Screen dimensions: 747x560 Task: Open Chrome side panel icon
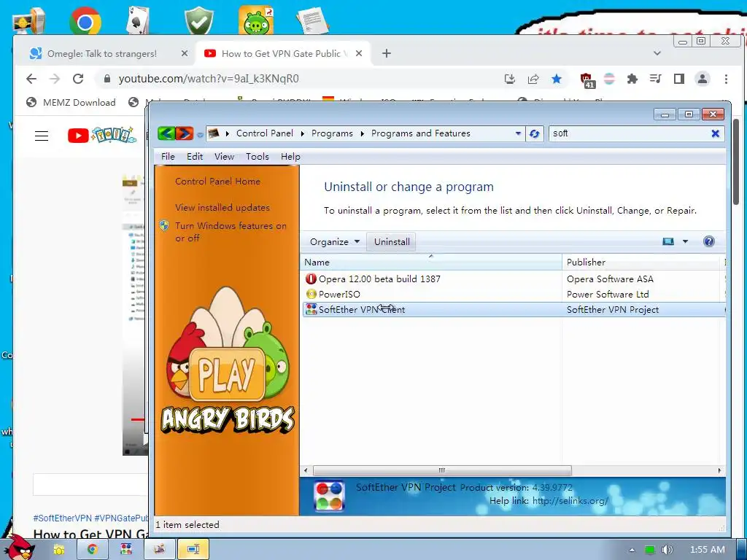[679, 79]
